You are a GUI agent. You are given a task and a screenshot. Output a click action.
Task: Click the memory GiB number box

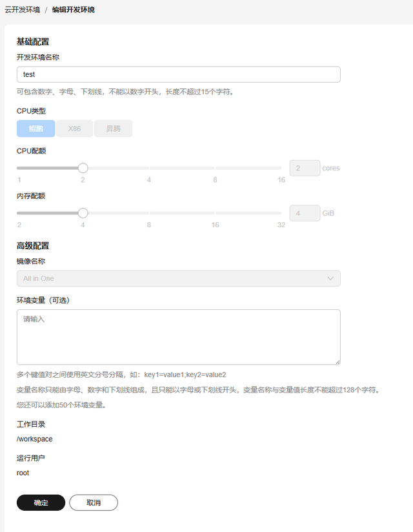[305, 213]
